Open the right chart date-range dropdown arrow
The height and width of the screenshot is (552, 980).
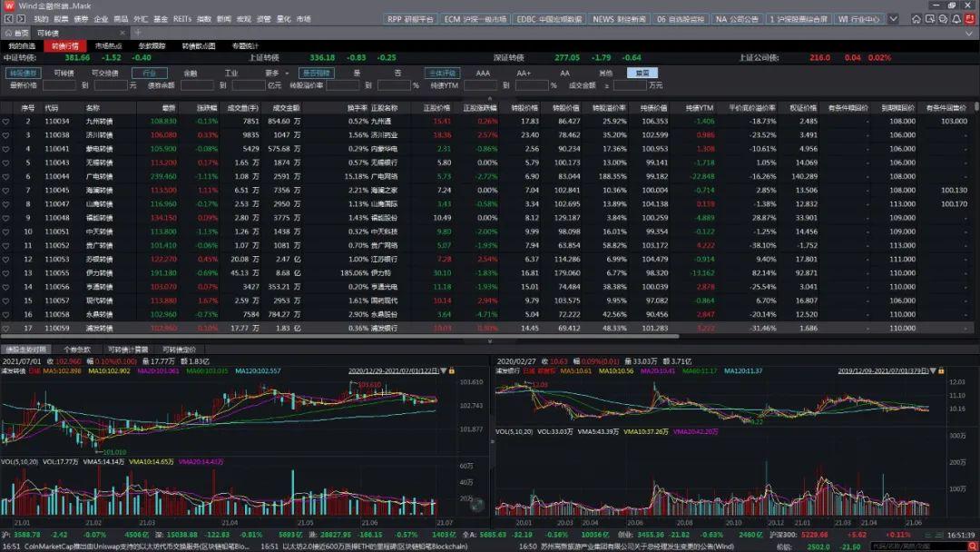[933, 370]
